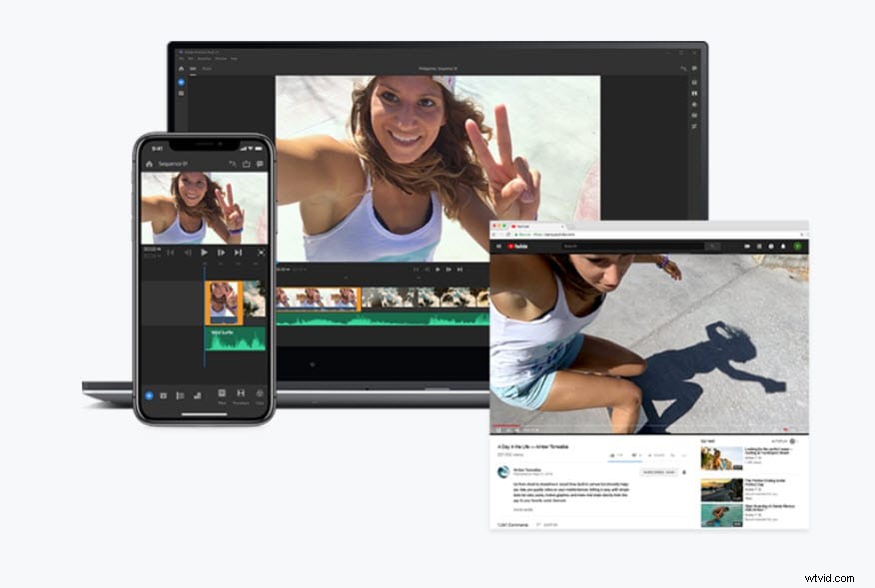
Task: Click the YouTube logo in the browser window
Action: tap(516, 245)
